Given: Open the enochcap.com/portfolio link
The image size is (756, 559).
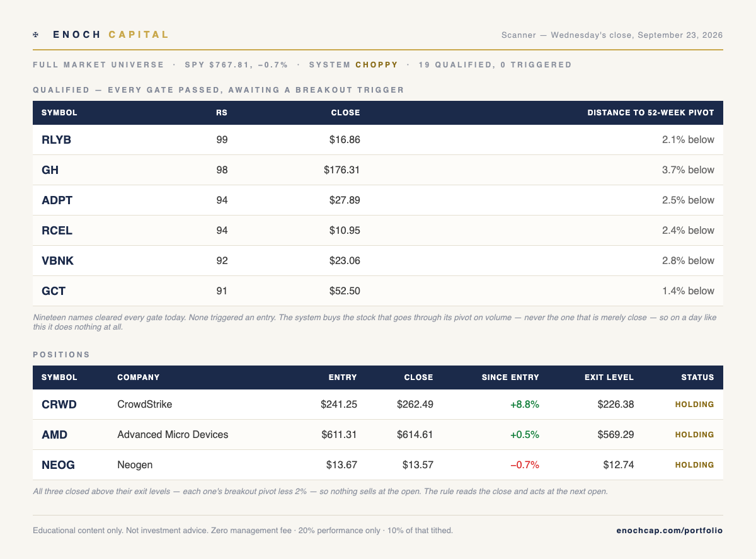Looking at the screenshot, I should coord(670,531).
